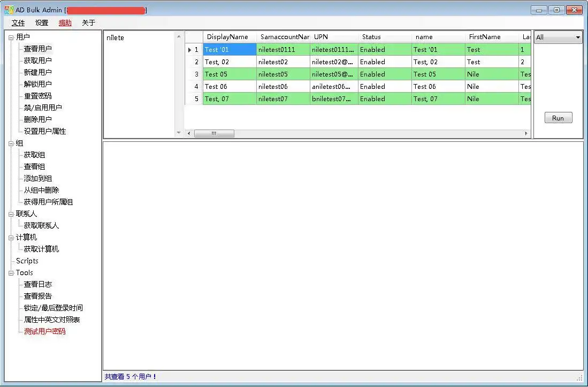588x387 pixels.
Task: Select the Scripts tree item
Action: pyautogui.click(x=27, y=261)
